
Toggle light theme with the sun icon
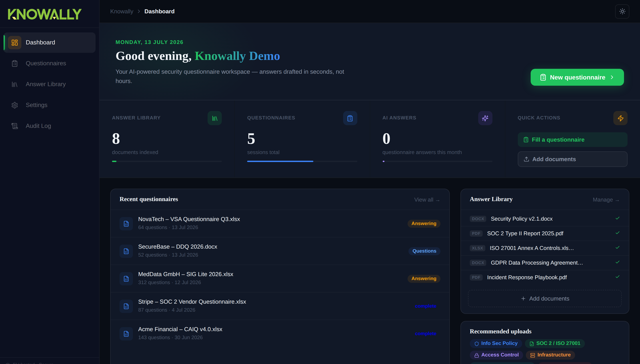coord(622,12)
